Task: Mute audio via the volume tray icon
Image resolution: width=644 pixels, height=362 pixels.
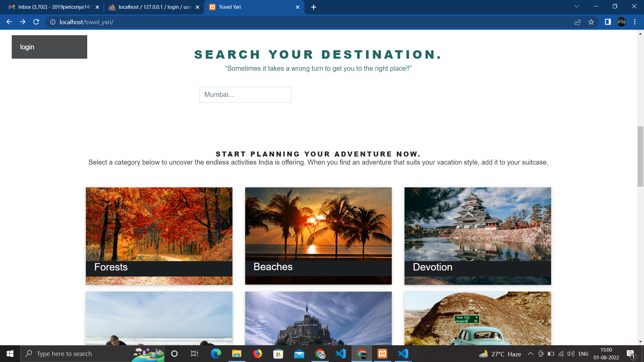Action: point(571,354)
